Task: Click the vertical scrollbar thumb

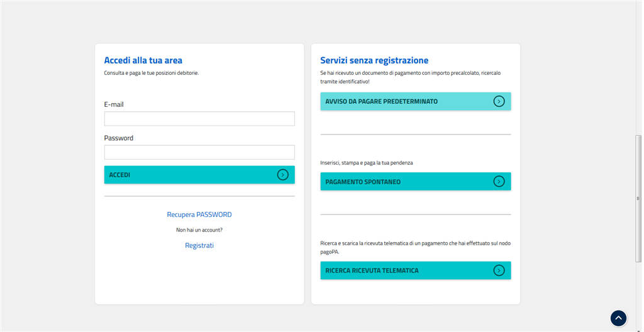Action: click(638, 198)
